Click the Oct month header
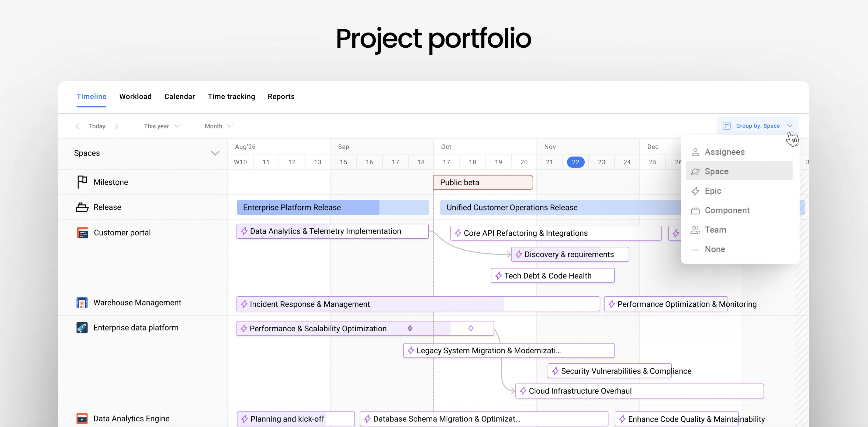 click(x=446, y=147)
